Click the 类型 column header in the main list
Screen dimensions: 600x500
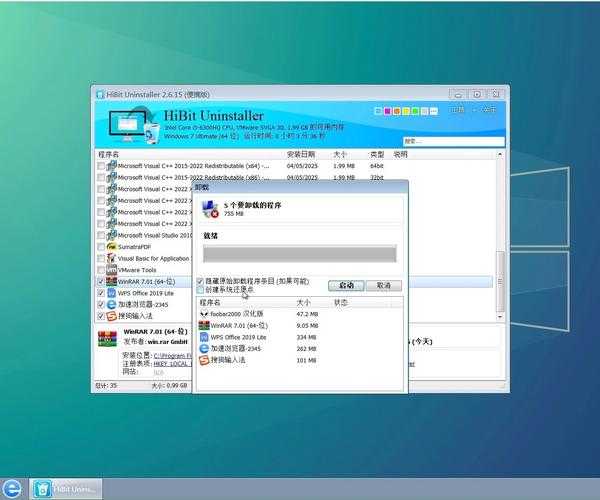pyautogui.click(x=377, y=155)
